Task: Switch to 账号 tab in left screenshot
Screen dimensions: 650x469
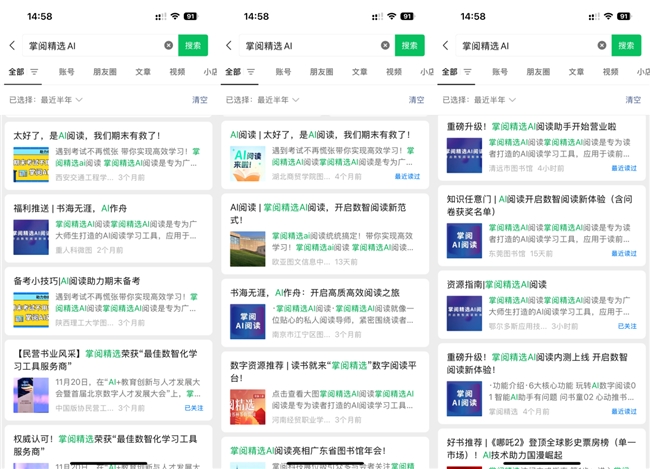Action: point(66,72)
